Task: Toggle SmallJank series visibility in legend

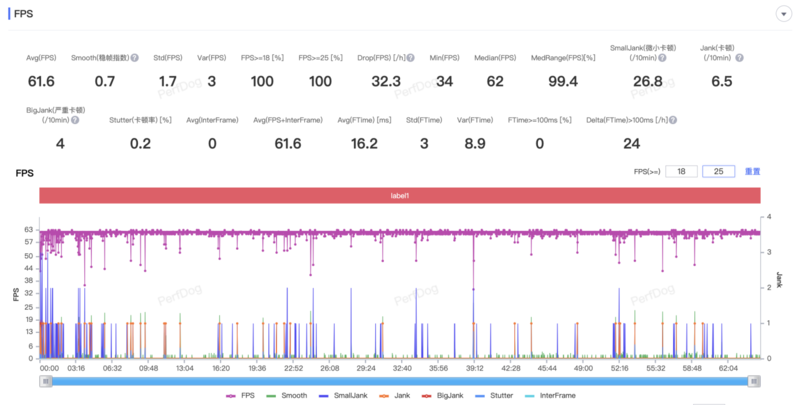Action: 346,397
